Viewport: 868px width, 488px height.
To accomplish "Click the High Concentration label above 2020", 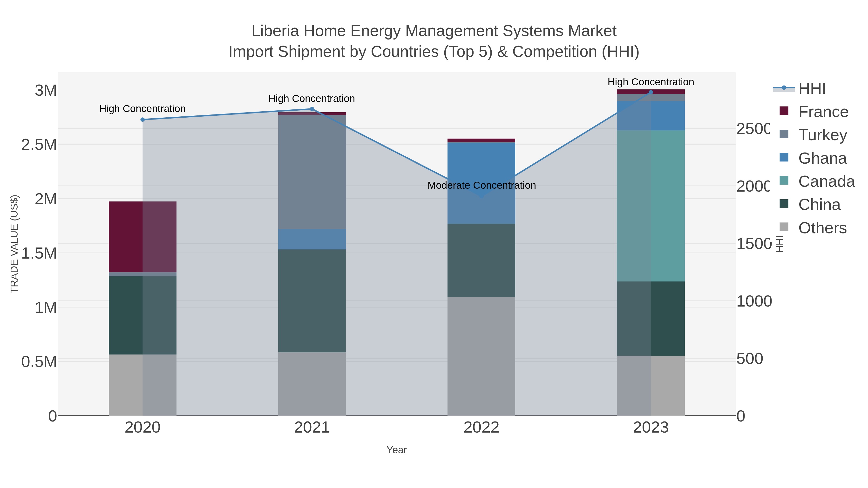I will click(142, 109).
